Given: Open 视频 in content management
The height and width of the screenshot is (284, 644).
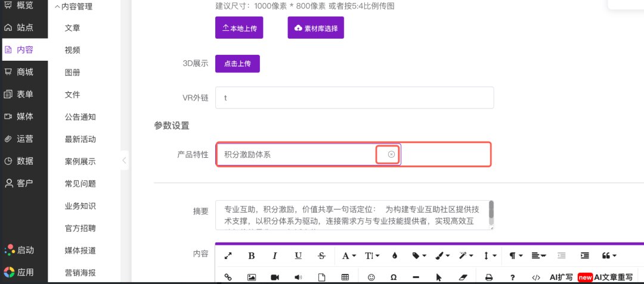Looking at the screenshot, I should [x=72, y=50].
